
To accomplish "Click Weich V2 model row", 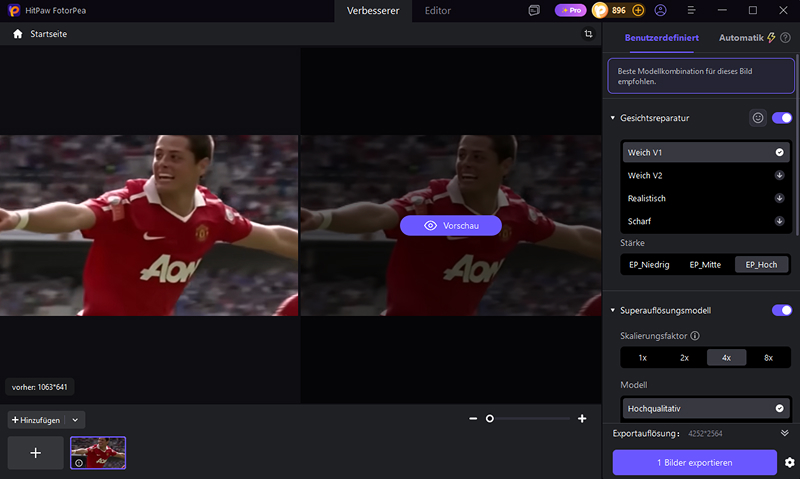I will (706, 175).
